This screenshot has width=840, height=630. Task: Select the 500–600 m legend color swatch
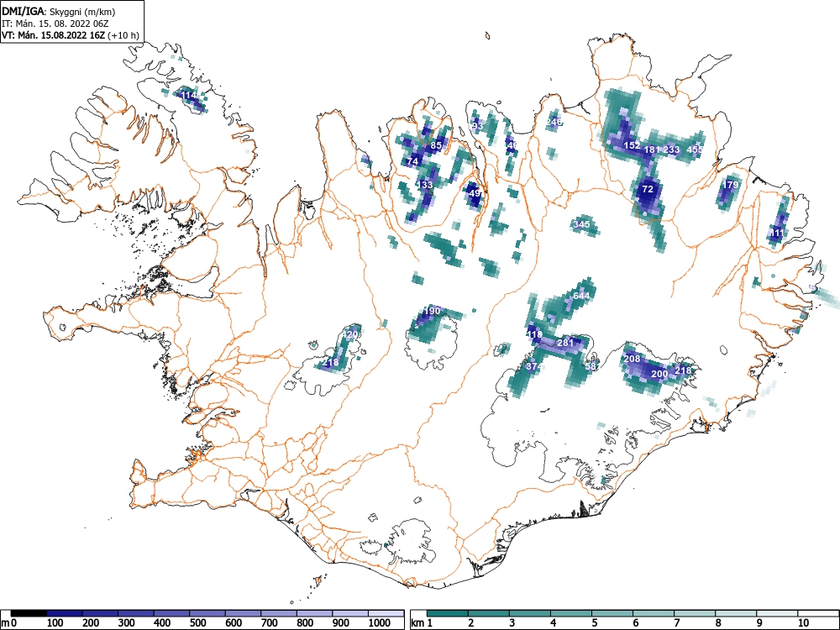207,613
